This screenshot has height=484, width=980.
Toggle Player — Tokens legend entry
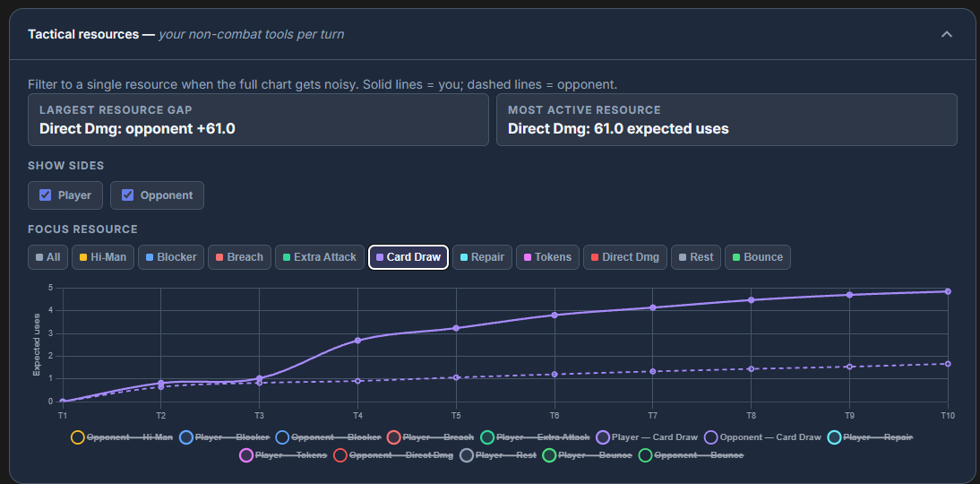pos(284,455)
